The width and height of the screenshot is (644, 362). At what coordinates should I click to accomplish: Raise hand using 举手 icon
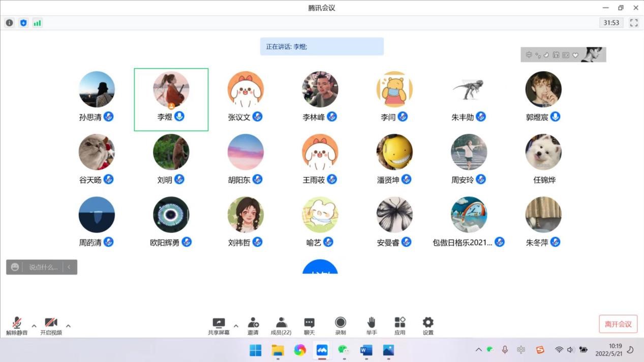click(371, 325)
